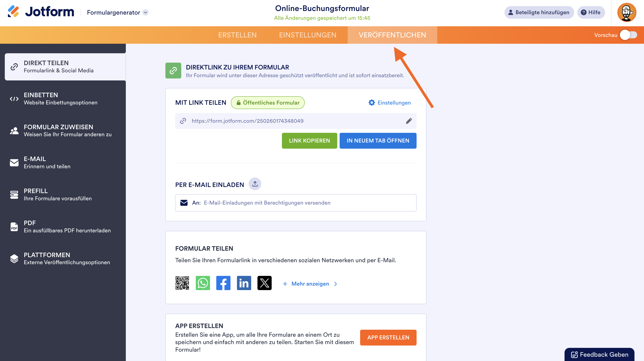The width and height of the screenshot is (644, 361).
Task: Share form on LinkedIn icon
Action: pyautogui.click(x=244, y=283)
